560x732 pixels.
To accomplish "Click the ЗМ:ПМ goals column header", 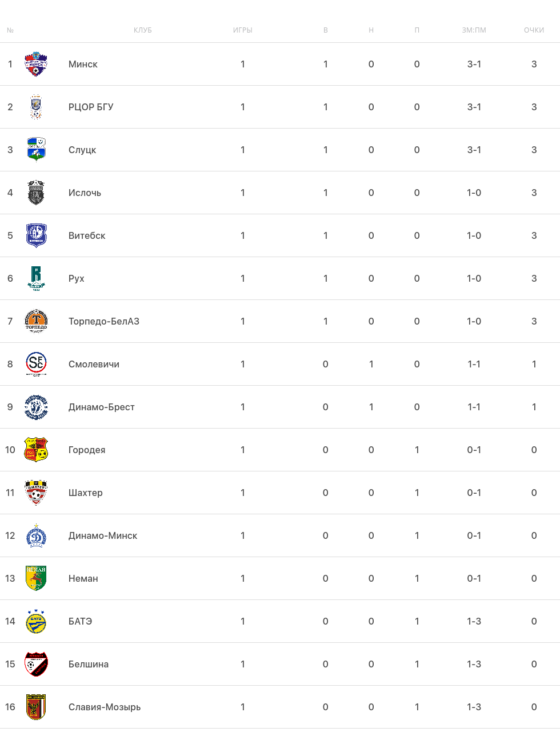I will click(x=474, y=30).
